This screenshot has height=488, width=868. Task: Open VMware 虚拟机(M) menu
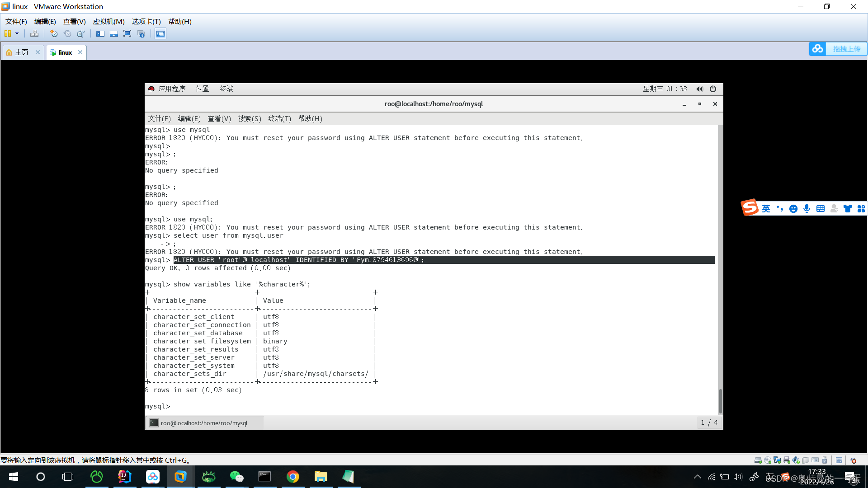[109, 21]
